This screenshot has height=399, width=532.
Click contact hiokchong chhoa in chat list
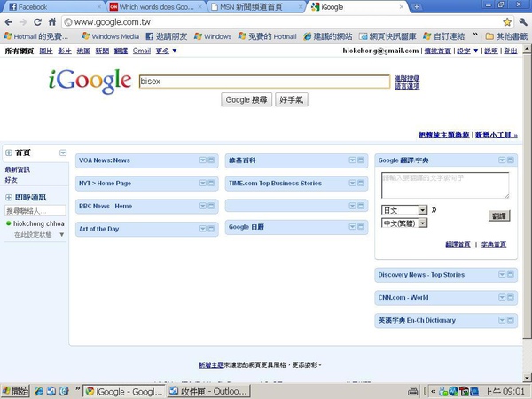pos(38,223)
